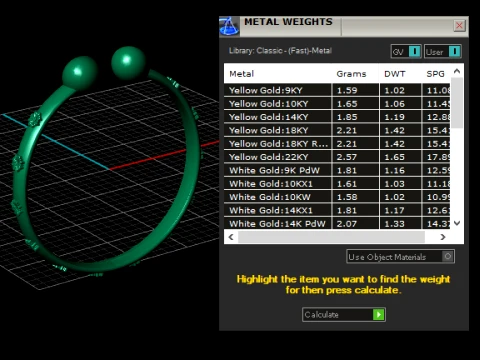Click the 1.16 DWT value
Viewport: 480px width, 360px height.
395,170
